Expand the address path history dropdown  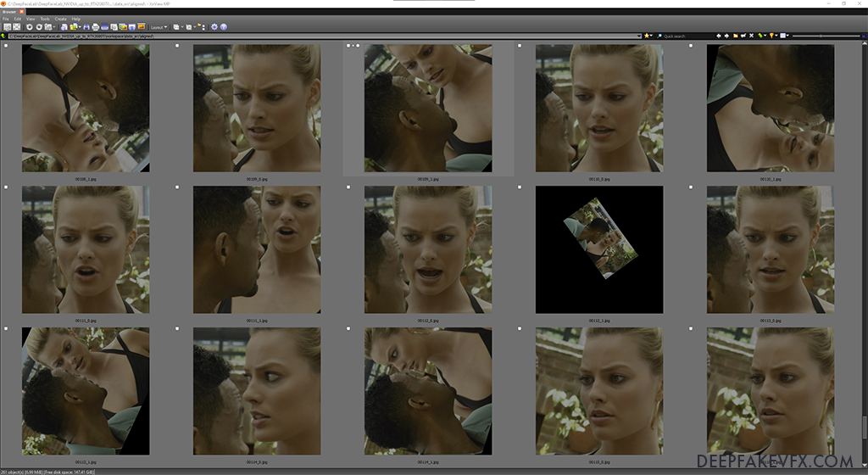[639, 36]
